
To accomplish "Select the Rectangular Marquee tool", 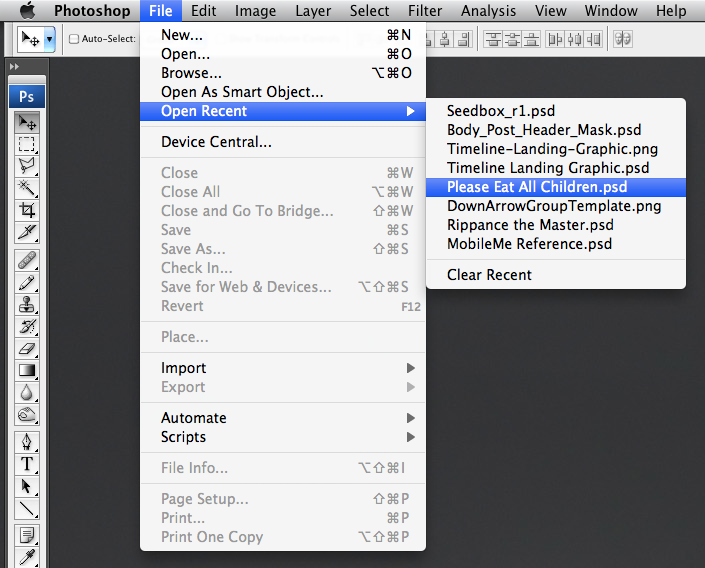I will pyautogui.click(x=27, y=144).
